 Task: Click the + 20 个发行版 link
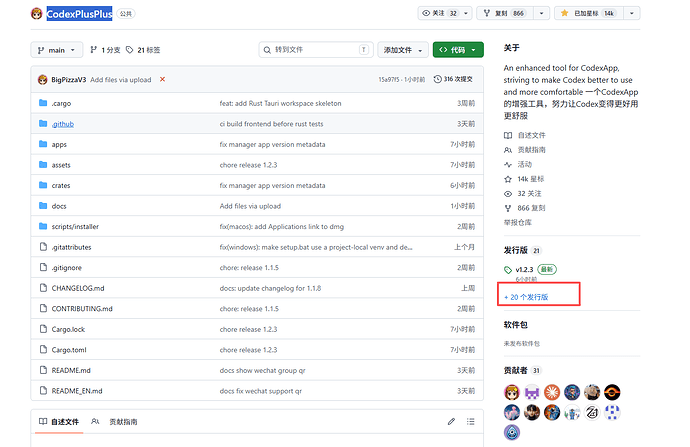tap(526, 297)
